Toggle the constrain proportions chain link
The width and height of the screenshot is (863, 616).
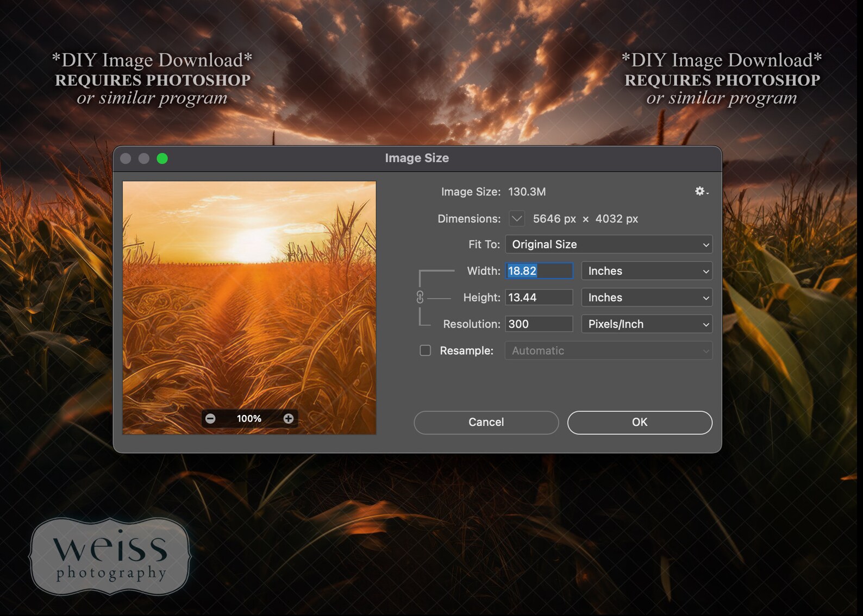(x=420, y=297)
